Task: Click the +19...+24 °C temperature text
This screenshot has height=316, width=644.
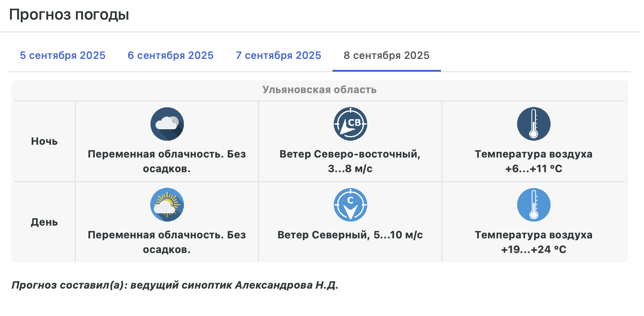Action: pyautogui.click(x=534, y=250)
